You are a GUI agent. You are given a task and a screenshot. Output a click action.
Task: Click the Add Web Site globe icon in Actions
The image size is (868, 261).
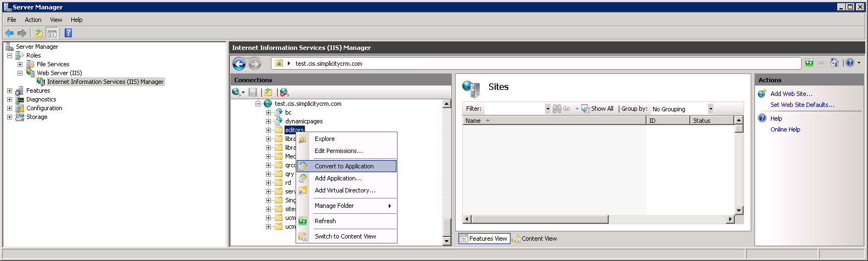click(x=762, y=94)
